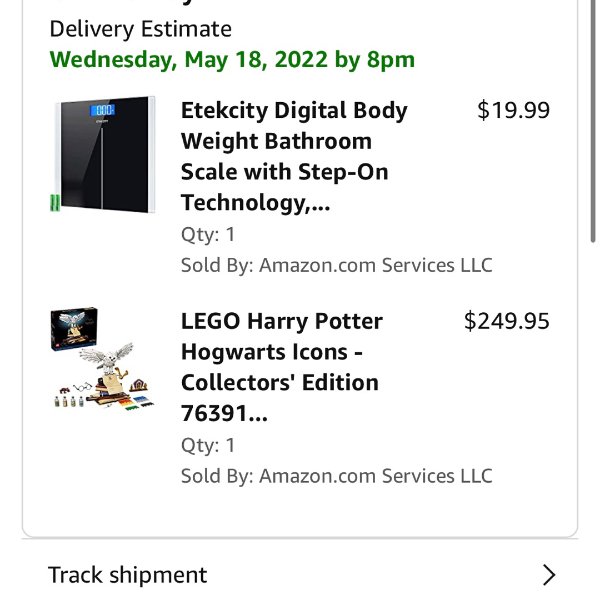Click Qty: 1 under the Etekcity scale

tap(208, 234)
